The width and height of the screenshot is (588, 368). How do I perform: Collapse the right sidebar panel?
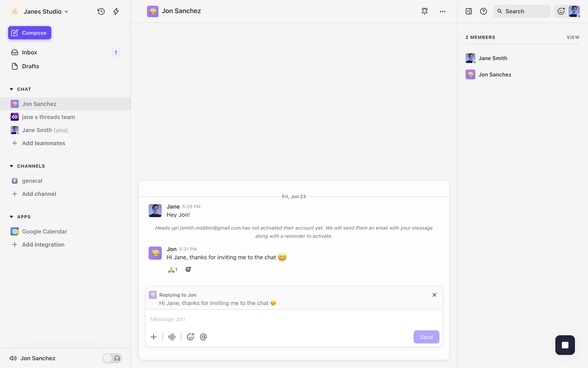click(x=469, y=11)
